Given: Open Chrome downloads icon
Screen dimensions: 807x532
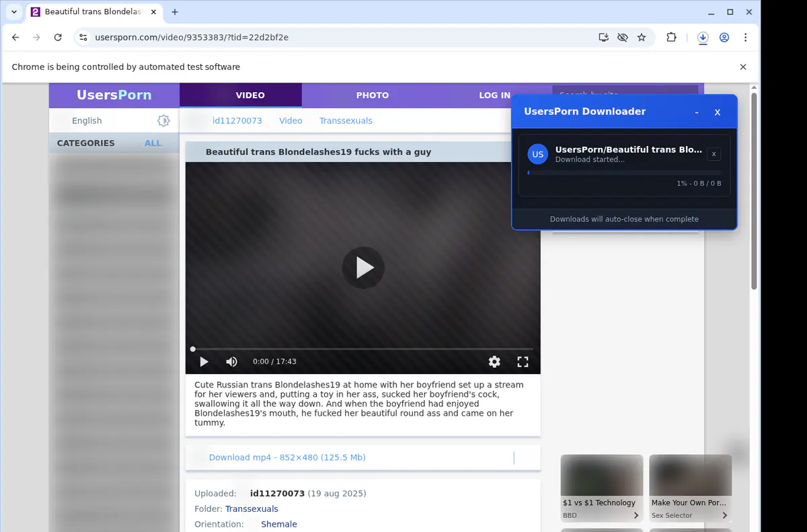Looking at the screenshot, I should pos(703,38).
